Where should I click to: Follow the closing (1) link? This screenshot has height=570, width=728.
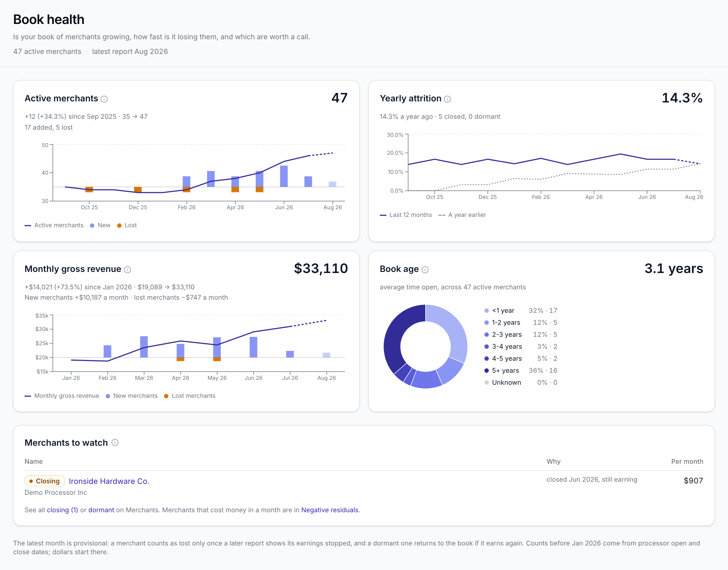(62, 510)
